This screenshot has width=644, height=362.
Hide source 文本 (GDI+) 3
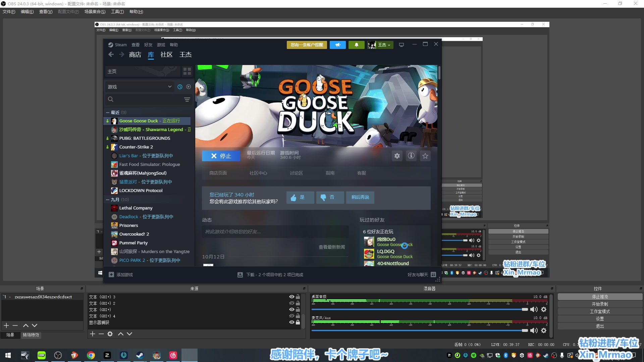(x=292, y=297)
